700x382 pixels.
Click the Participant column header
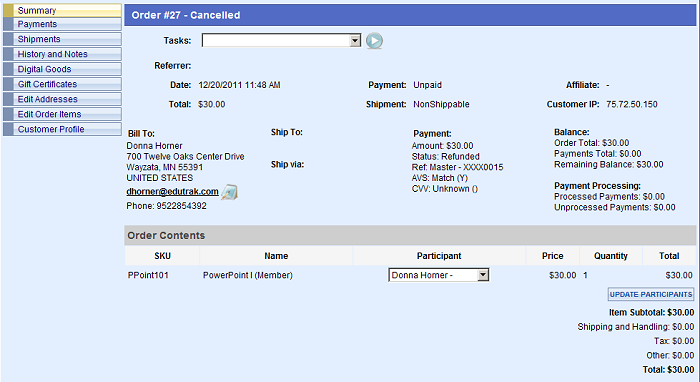click(439, 256)
